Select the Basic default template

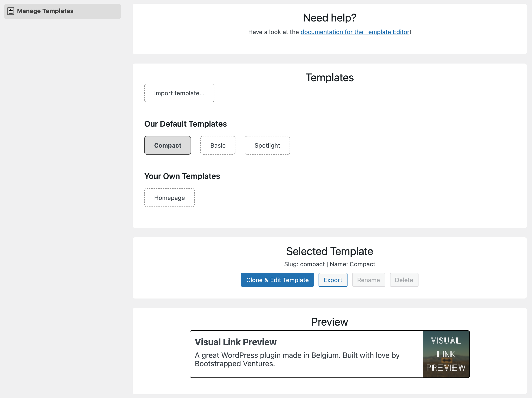(x=218, y=145)
